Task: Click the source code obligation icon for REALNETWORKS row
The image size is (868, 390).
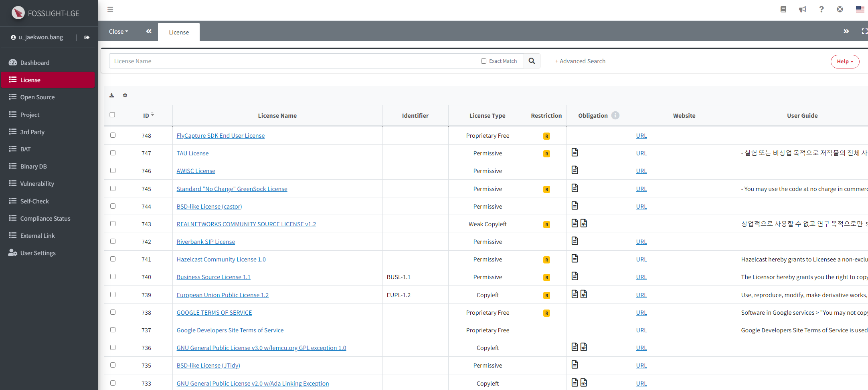Action: point(584,223)
